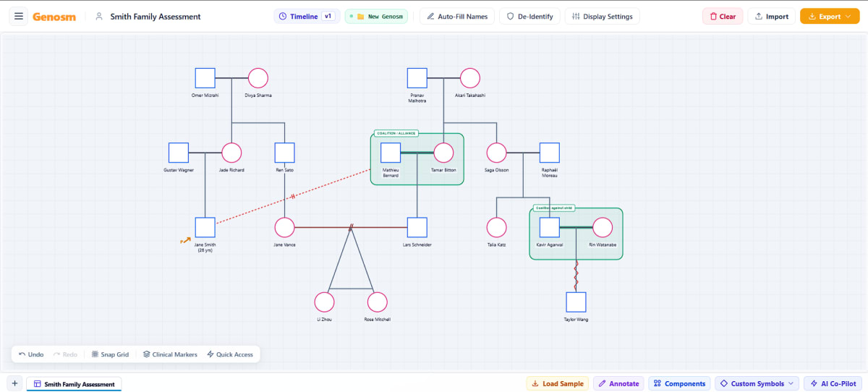Image resolution: width=868 pixels, height=392 pixels.
Task: Select Taylor Wang's square symbol
Action: [x=576, y=302]
